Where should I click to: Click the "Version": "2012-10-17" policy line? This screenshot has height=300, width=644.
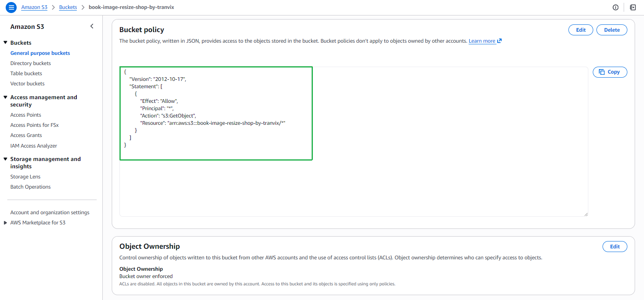click(158, 79)
